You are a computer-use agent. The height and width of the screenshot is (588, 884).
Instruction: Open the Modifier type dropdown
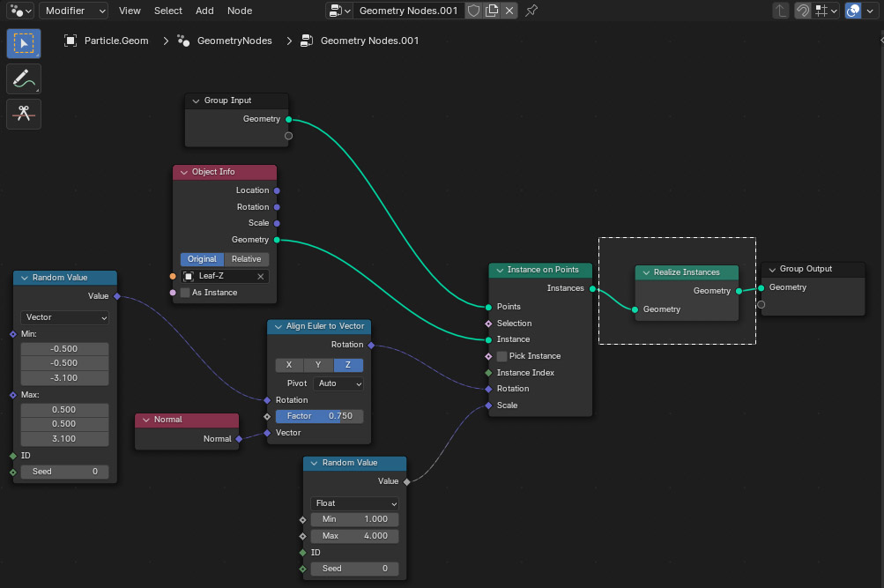point(74,11)
